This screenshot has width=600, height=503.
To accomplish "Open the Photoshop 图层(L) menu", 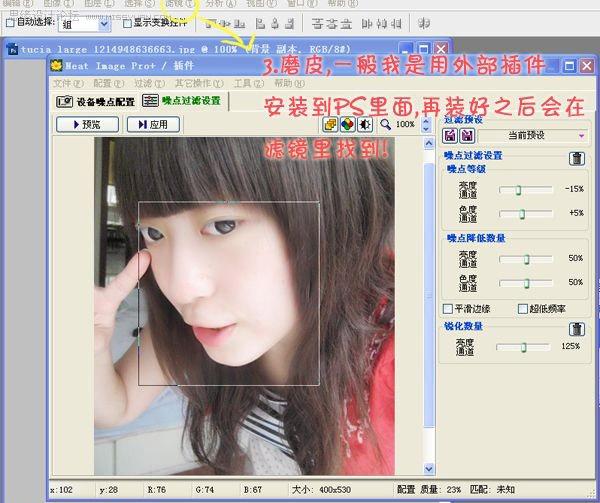I will point(99,3).
